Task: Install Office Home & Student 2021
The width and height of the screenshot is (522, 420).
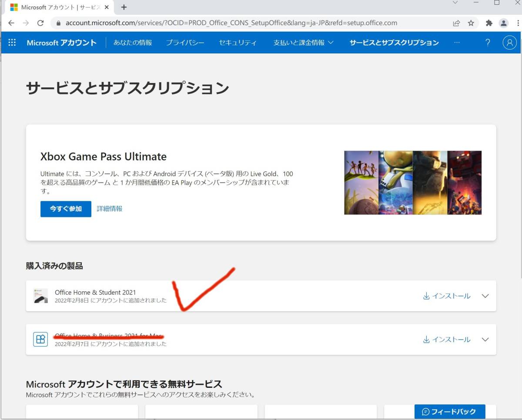Action: pos(447,296)
